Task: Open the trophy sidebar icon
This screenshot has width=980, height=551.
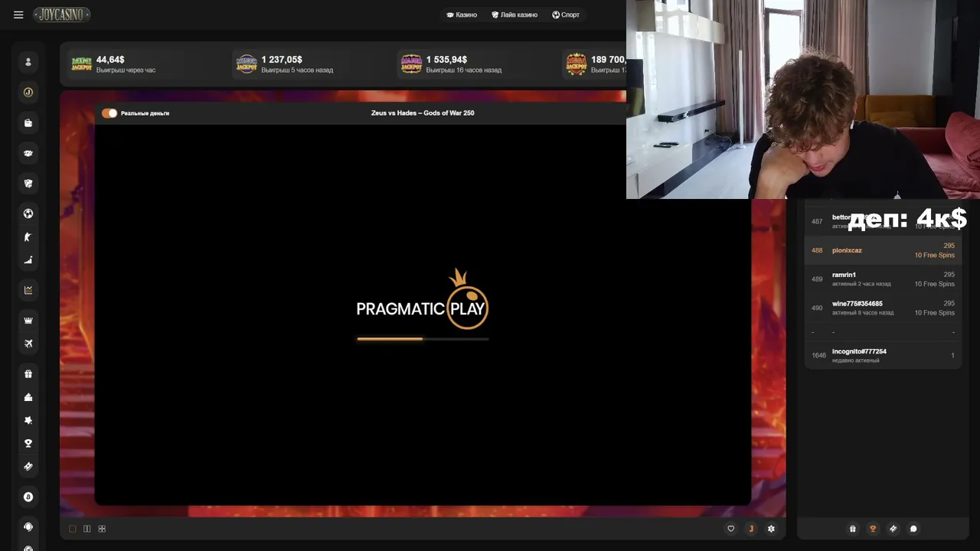Action: (28, 443)
